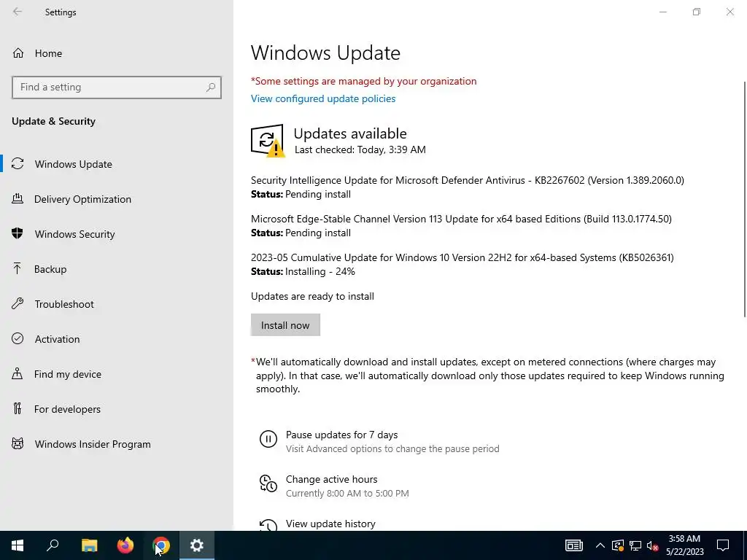Click the back arrow in Settings header
747x560 pixels.
click(18, 12)
